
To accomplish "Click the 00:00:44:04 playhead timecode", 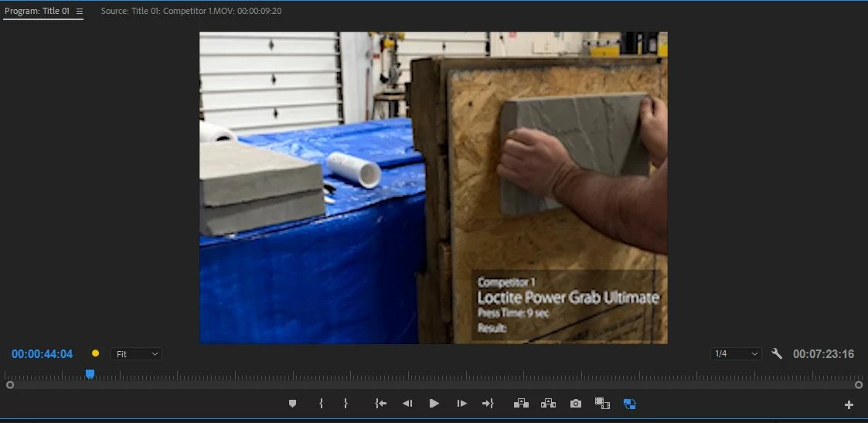I will click(42, 354).
